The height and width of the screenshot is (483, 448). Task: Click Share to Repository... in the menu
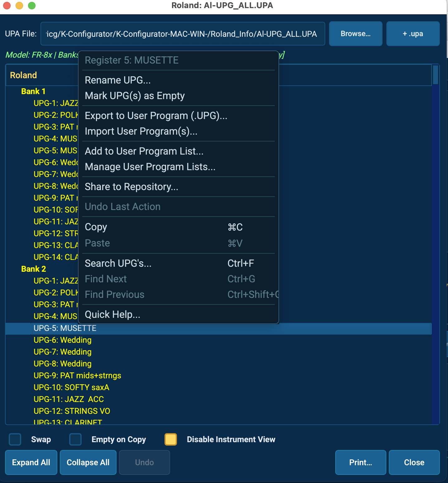(131, 187)
